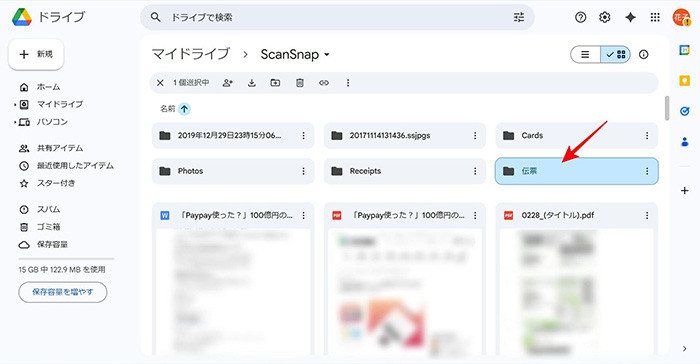Select the Receipts folder

click(405, 171)
